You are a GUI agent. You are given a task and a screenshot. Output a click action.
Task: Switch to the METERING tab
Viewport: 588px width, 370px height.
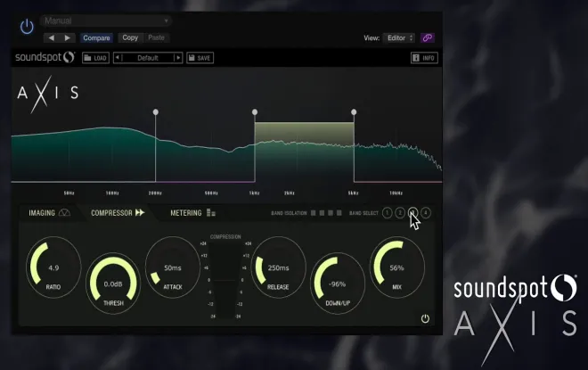pos(193,213)
